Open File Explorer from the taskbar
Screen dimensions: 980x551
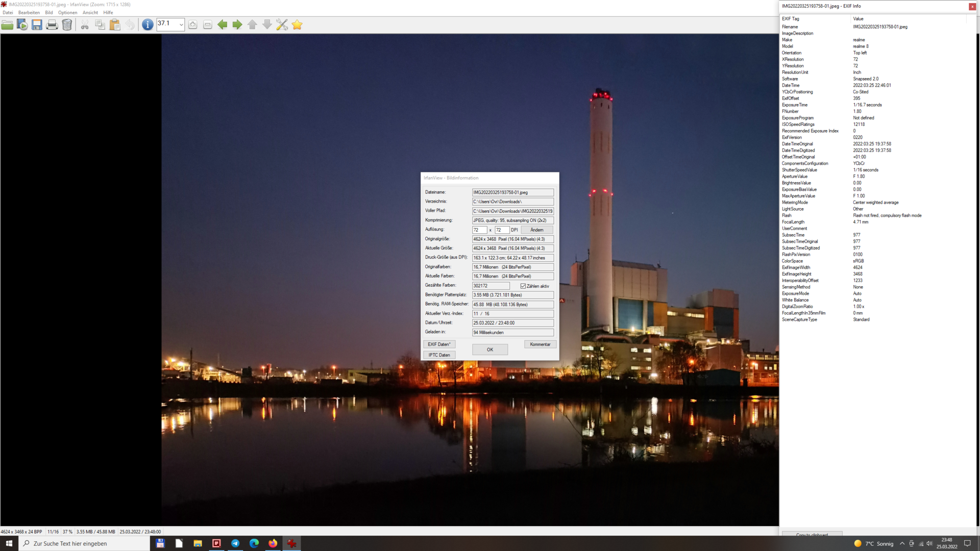point(198,543)
